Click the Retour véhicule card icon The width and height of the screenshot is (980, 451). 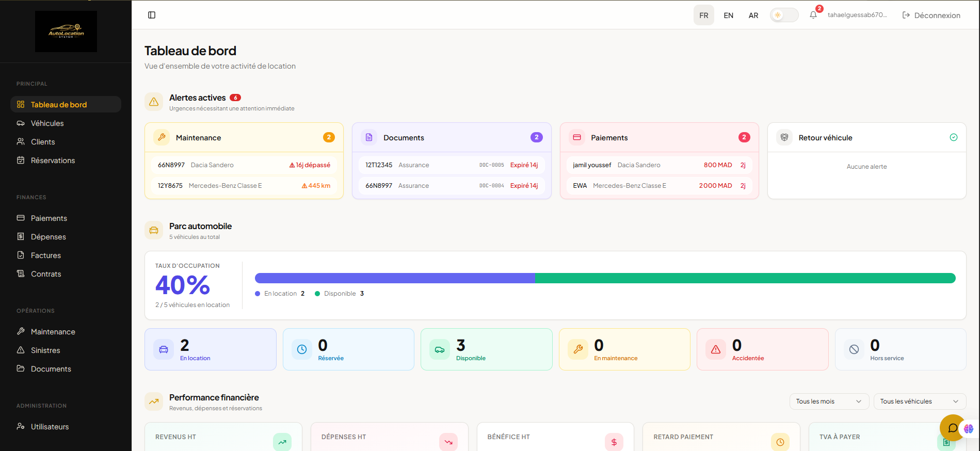(784, 137)
